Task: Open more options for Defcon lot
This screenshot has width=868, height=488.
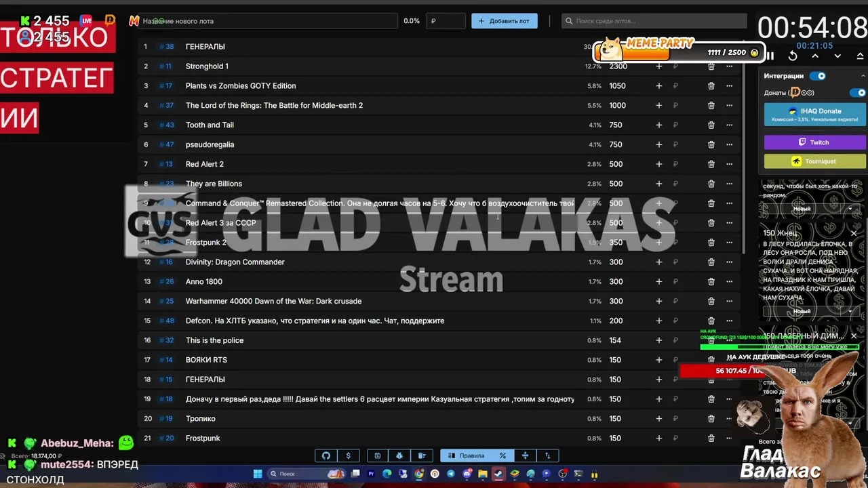Action: pos(729,321)
